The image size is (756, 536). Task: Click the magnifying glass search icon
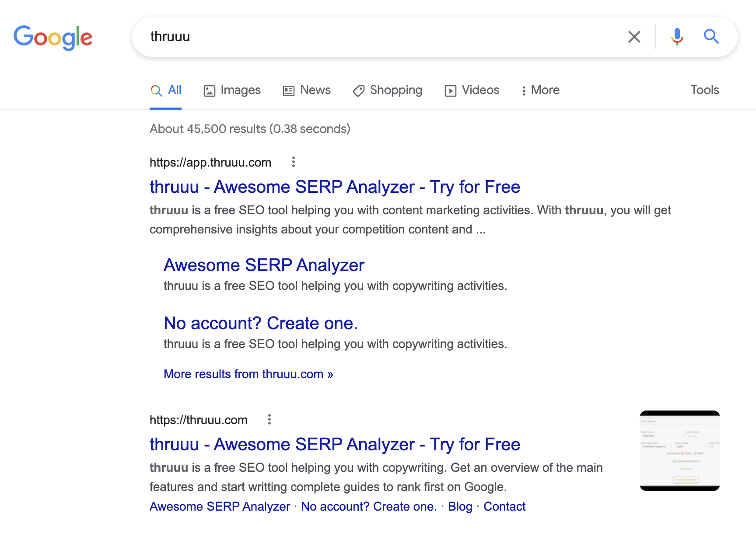(x=711, y=37)
